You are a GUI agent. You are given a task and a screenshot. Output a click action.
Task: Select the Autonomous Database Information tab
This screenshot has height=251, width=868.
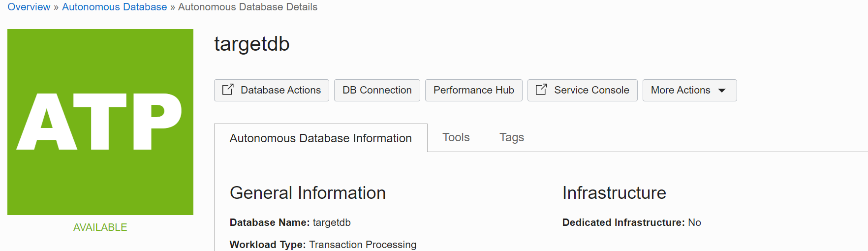pyautogui.click(x=320, y=138)
